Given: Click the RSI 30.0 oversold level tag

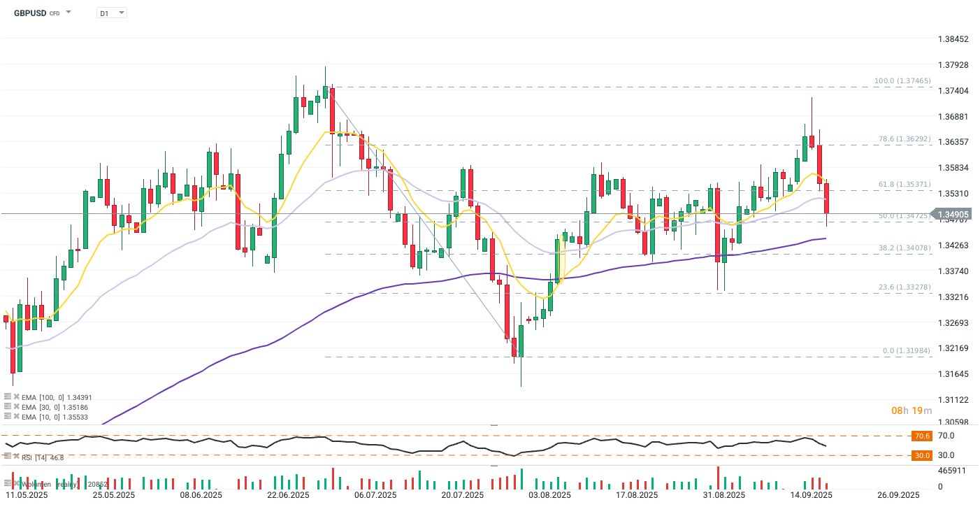Looking at the screenshot, I should pos(922,455).
